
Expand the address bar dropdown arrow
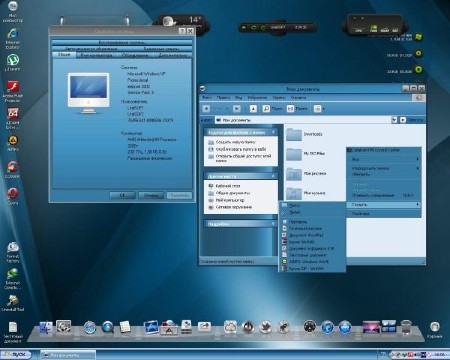tap(394, 120)
